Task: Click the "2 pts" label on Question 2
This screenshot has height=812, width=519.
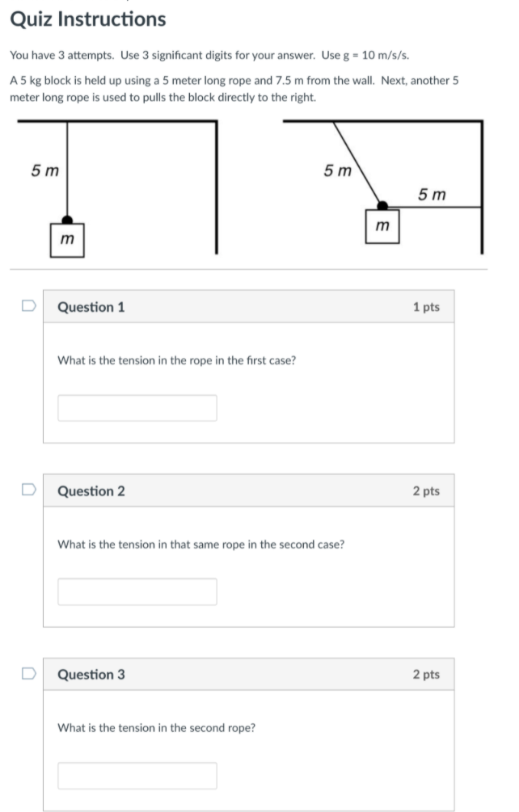Action: click(425, 491)
